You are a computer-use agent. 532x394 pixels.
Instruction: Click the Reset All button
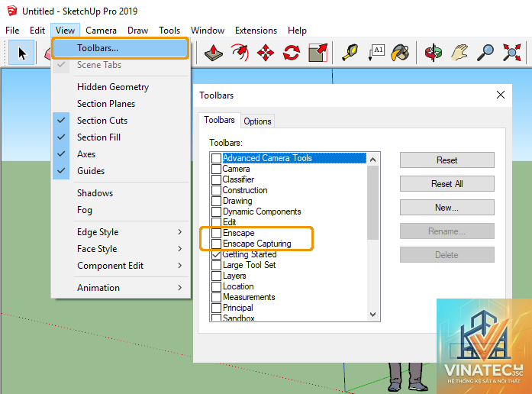pos(447,184)
